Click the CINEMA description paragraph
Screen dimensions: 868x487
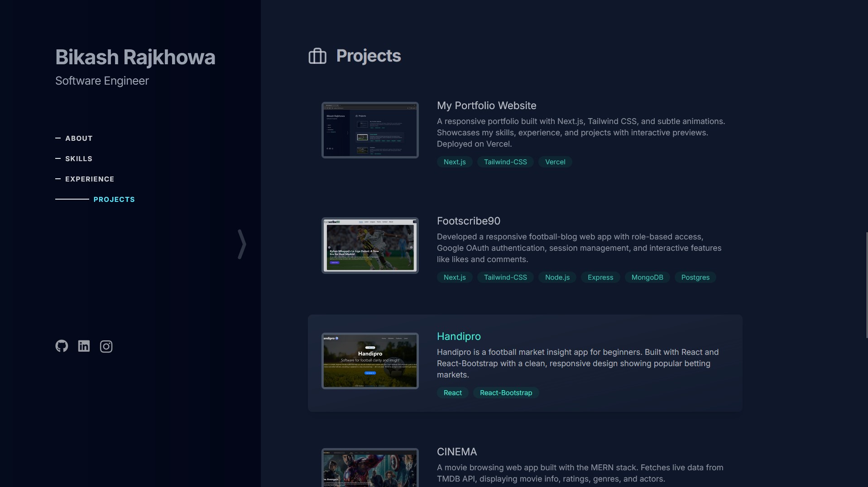click(x=580, y=473)
